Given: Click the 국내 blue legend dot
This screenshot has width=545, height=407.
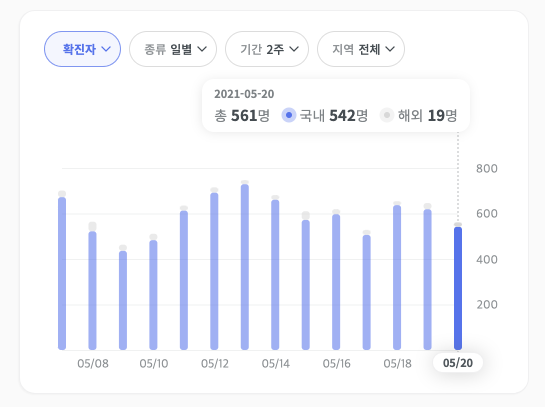Looking at the screenshot, I should point(288,115).
